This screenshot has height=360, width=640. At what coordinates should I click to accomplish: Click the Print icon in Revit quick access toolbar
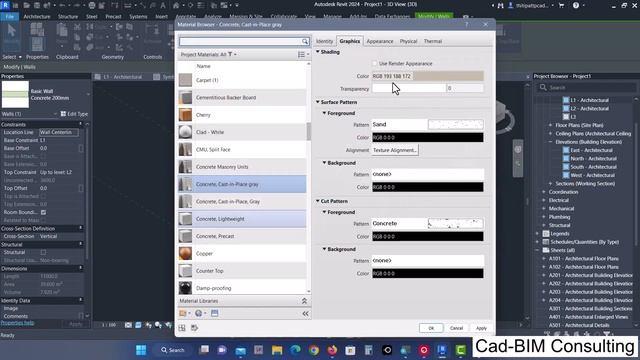click(x=92, y=5)
